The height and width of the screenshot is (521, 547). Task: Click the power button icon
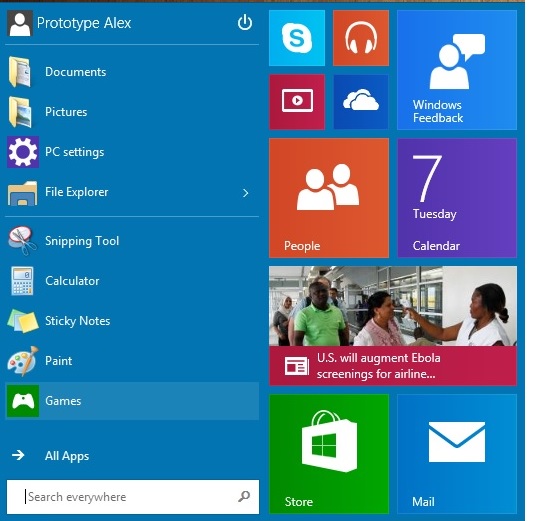point(245,23)
